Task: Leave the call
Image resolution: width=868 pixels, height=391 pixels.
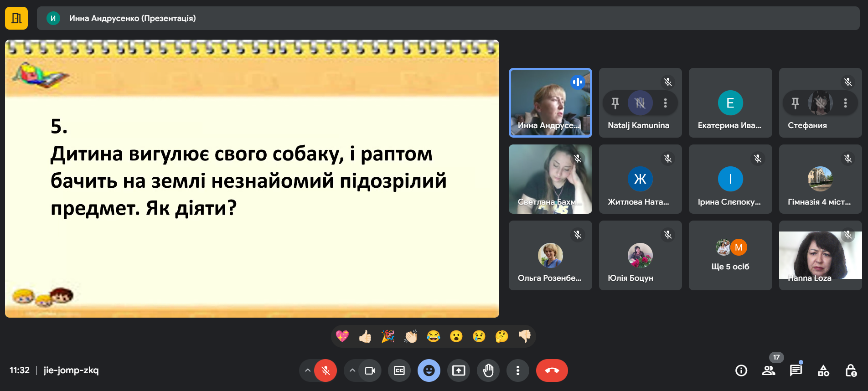Action: click(552, 370)
